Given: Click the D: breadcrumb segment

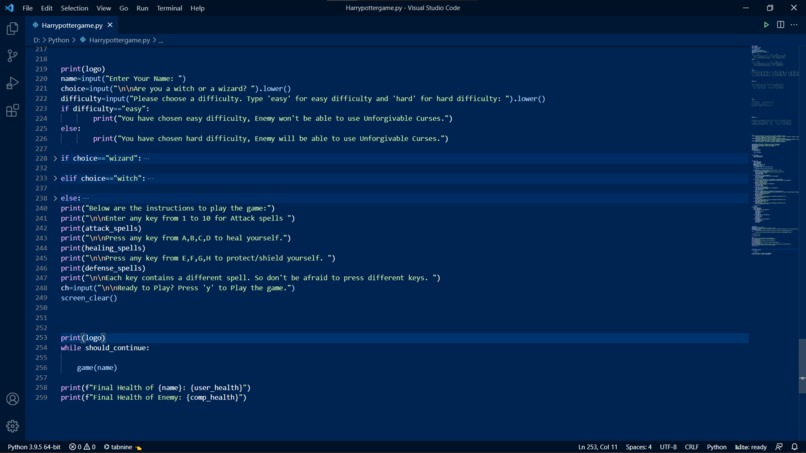Looking at the screenshot, I should click(x=36, y=40).
